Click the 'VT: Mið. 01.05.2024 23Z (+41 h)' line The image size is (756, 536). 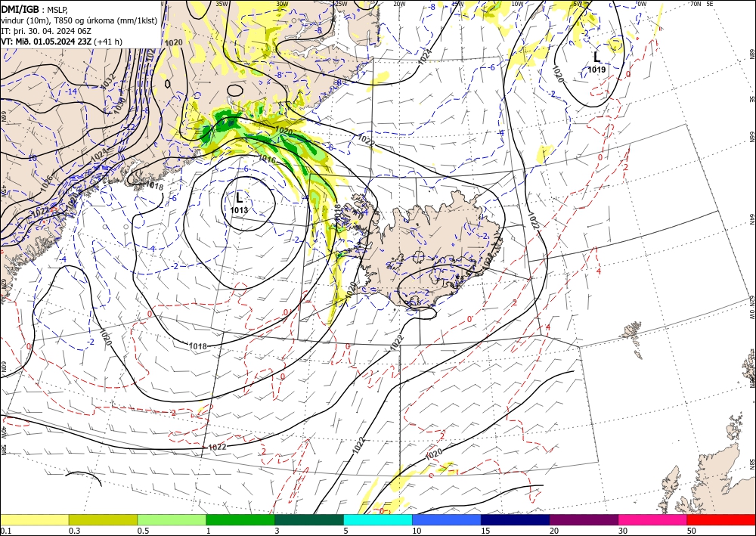tap(62, 42)
